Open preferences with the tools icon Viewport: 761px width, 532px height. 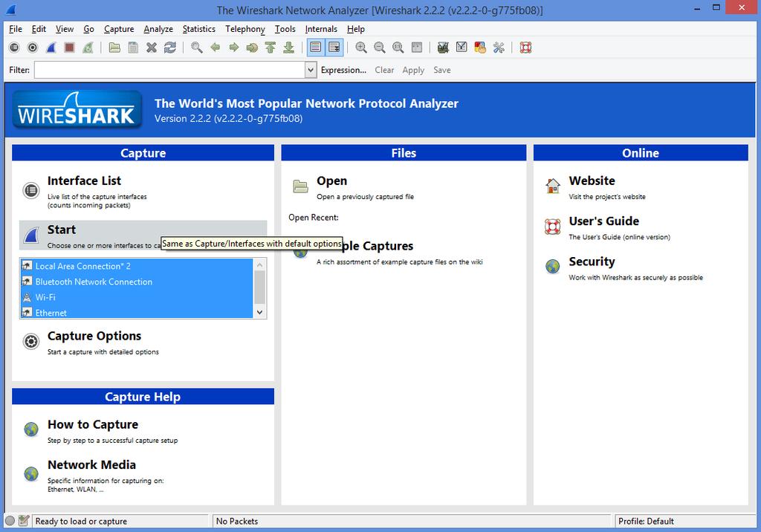coord(499,48)
